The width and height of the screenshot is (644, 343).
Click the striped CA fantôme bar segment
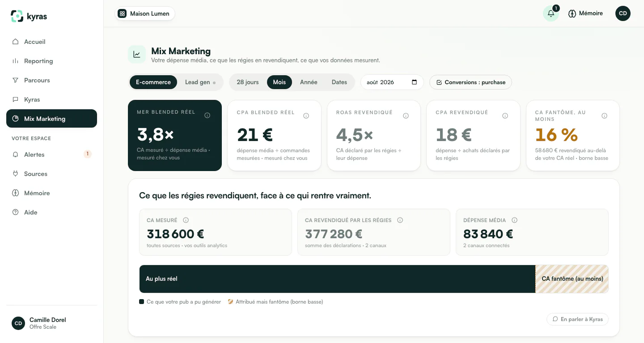click(x=572, y=279)
